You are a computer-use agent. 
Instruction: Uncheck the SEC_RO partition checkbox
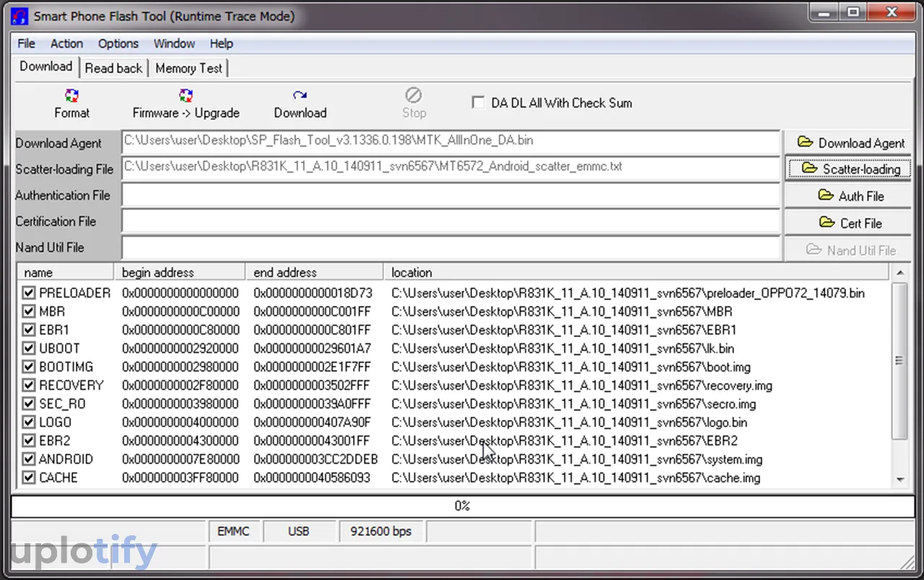click(29, 404)
